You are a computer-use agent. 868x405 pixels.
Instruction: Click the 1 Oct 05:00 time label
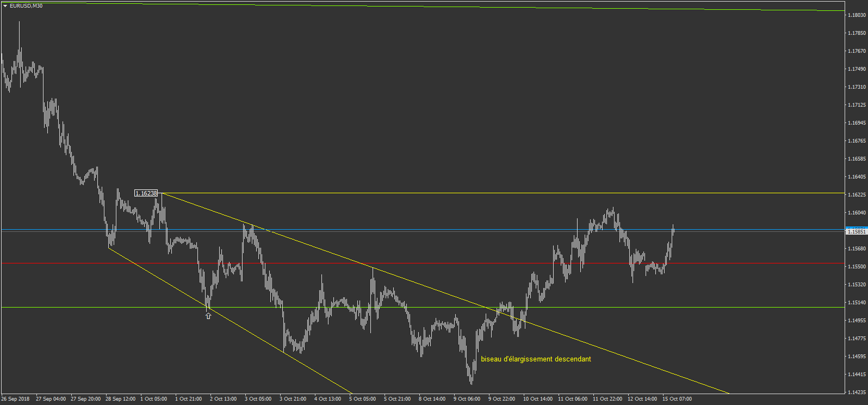(154, 399)
